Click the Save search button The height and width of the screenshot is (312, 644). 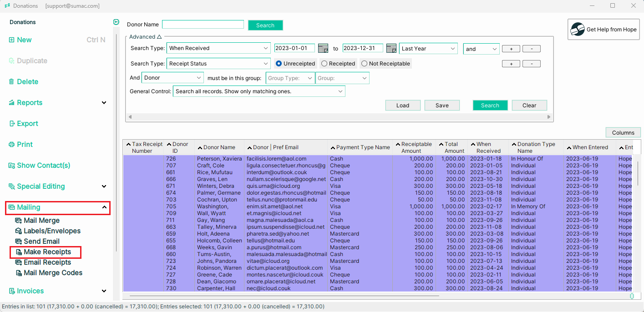pyautogui.click(x=442, y=106)
